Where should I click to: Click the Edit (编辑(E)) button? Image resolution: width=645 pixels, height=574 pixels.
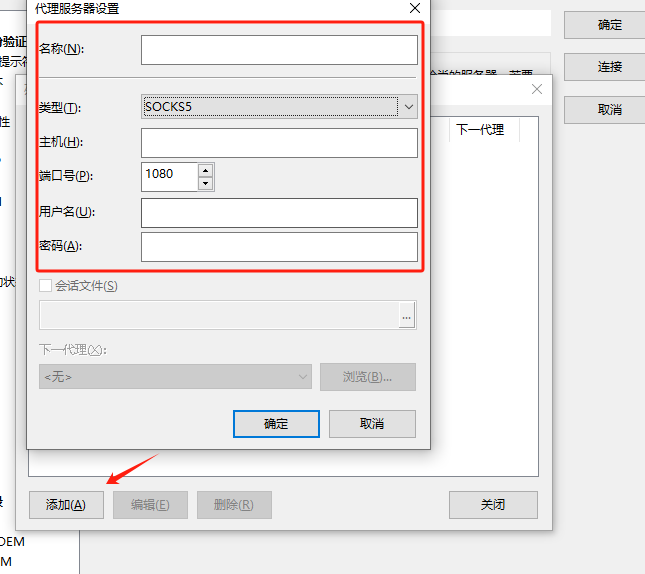pos(150,505)
